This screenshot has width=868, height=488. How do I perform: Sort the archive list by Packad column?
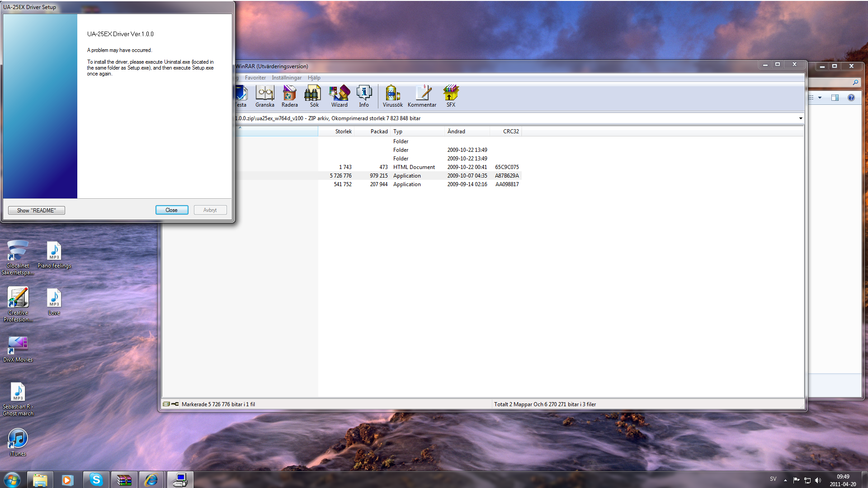[372, 131]
